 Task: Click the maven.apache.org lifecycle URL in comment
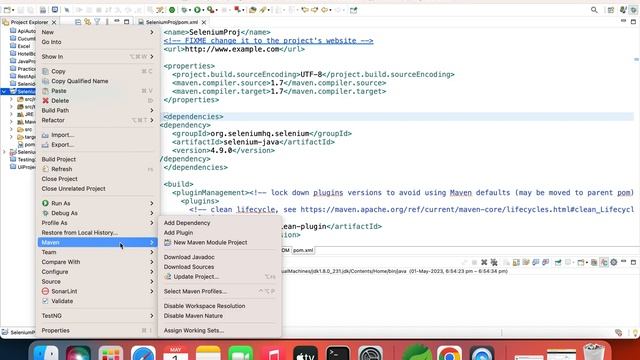tap(467, 209)
